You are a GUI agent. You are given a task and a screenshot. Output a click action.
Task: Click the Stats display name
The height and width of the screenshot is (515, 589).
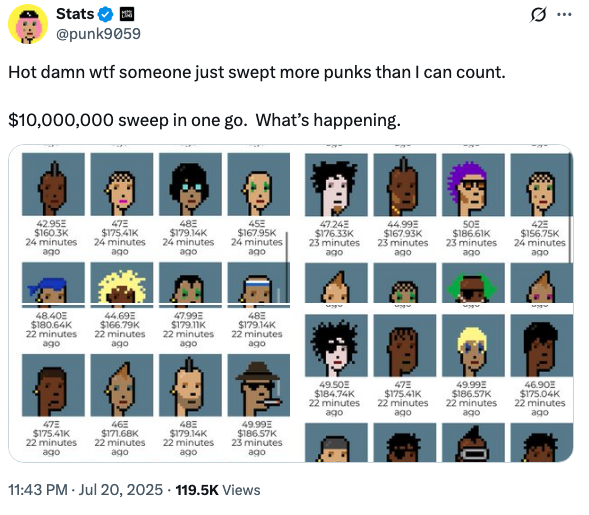[x=75, y=14]
